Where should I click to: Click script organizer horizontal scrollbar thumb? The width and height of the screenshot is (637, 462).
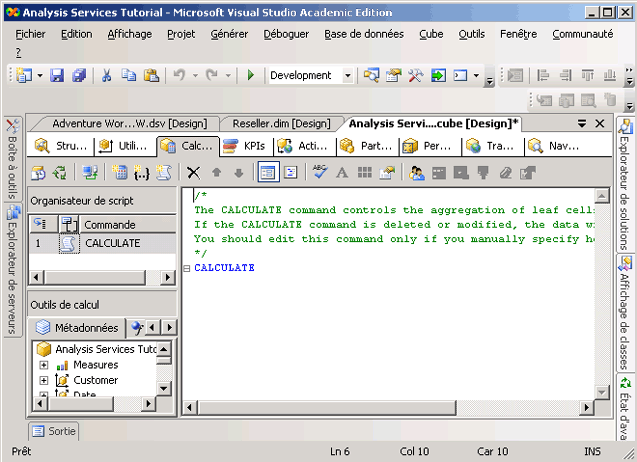pos(95,278)
